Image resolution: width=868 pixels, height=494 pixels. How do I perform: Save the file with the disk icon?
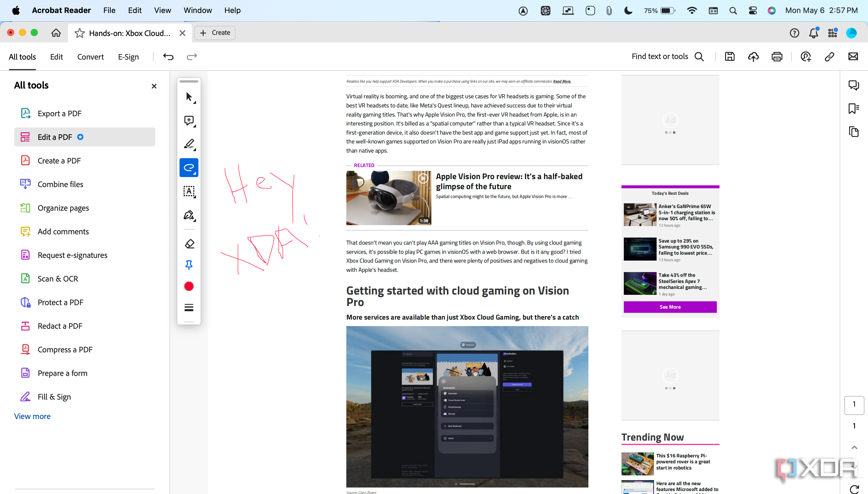click(x=730, y=57)
